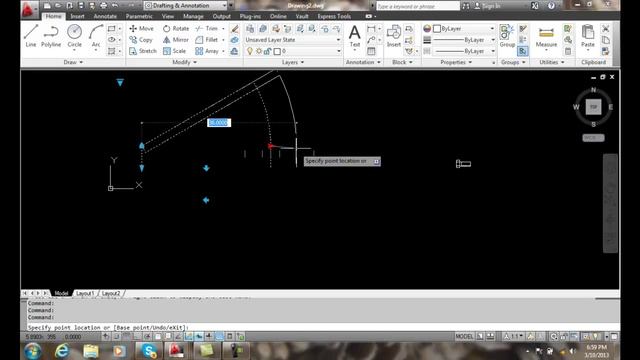Viewport: 640px width, 360px height.
Task: Expand the Layers panel
Action: coord(293,62)
